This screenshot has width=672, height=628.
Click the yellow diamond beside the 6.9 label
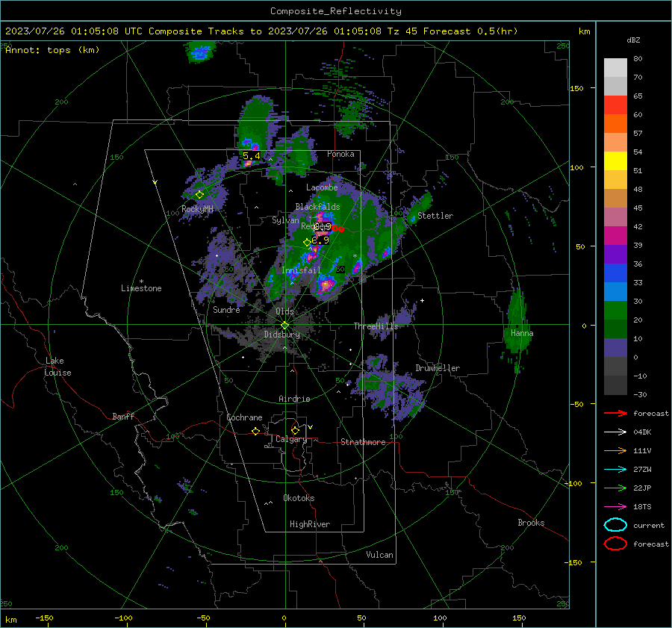click(x=307, y=243)
